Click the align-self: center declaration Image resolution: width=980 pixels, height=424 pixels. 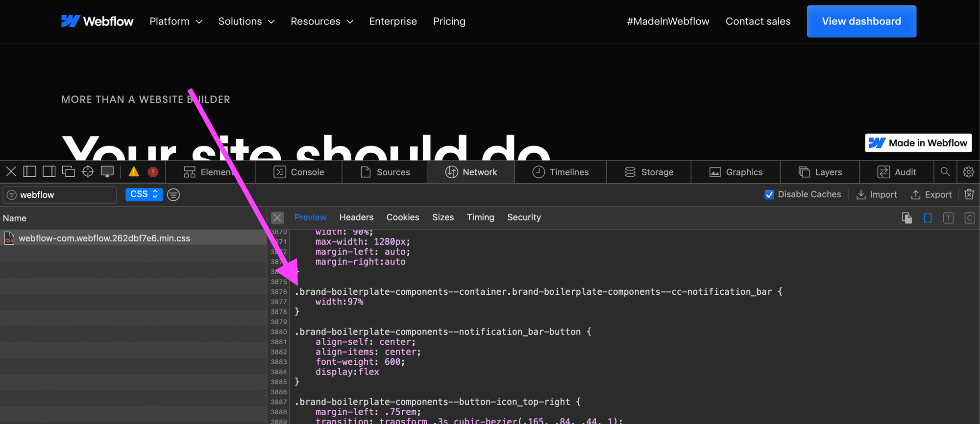pos(366,342)
